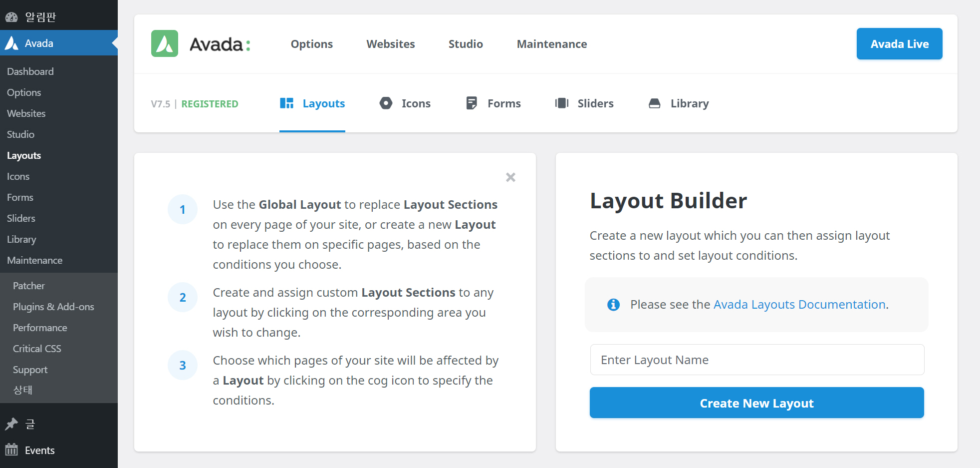
Task: Switch to the Library tab
Action: [679, 103]
